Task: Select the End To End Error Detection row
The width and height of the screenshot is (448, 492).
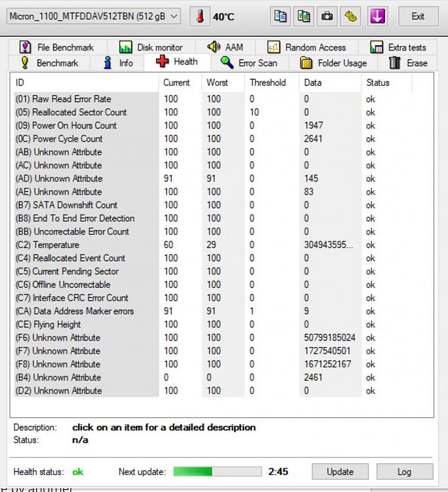Action: tap(213, 218)
